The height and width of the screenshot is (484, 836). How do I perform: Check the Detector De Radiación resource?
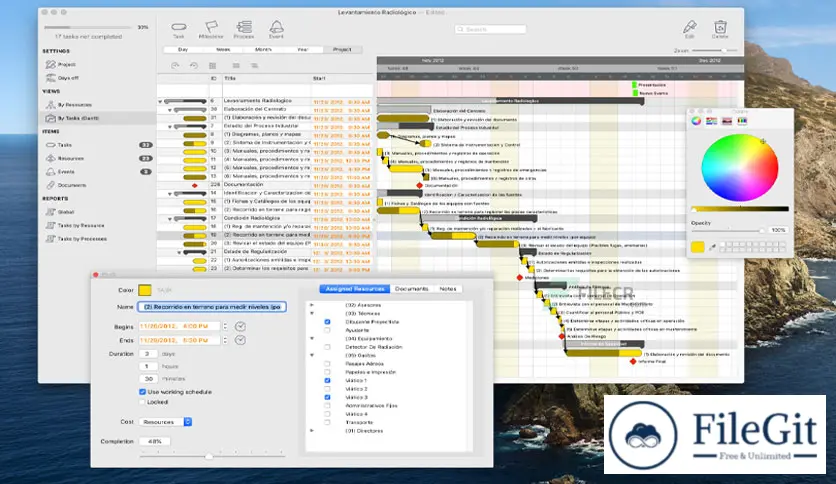point(327,347)
